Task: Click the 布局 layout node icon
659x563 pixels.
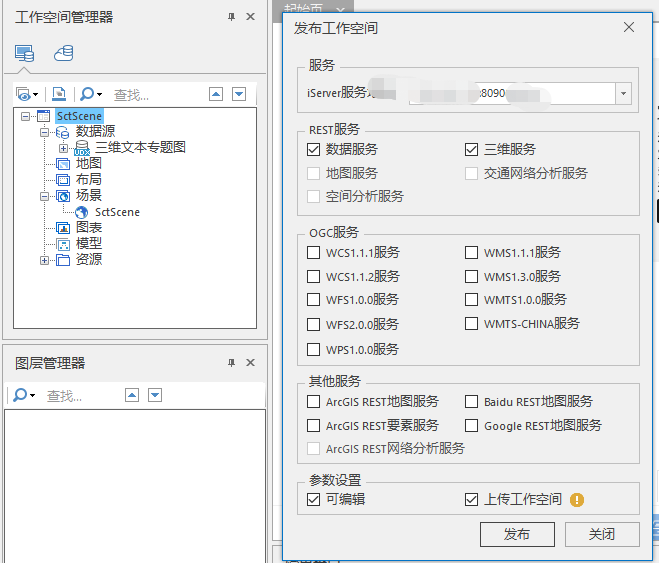Action: (x=63, y=180)
